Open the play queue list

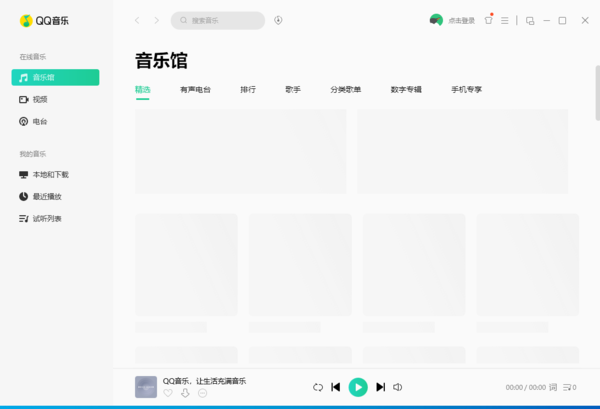point(570,387)
